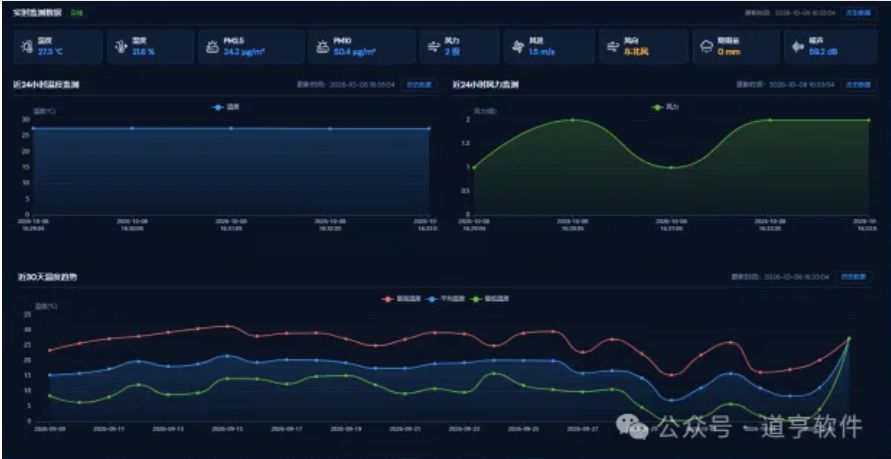
Task: Toggle the blue 平均温度 legend series
Action: [x=447, y=298]
